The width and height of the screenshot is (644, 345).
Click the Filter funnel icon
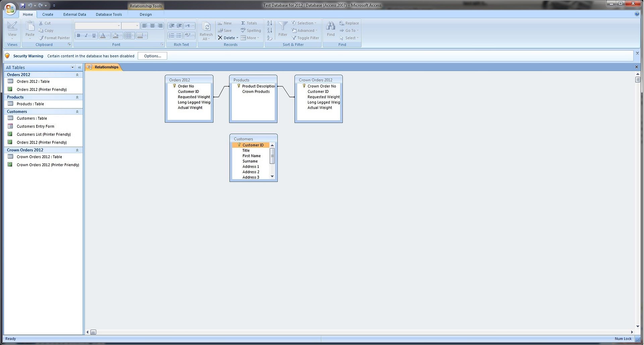[x=282, y=26]
